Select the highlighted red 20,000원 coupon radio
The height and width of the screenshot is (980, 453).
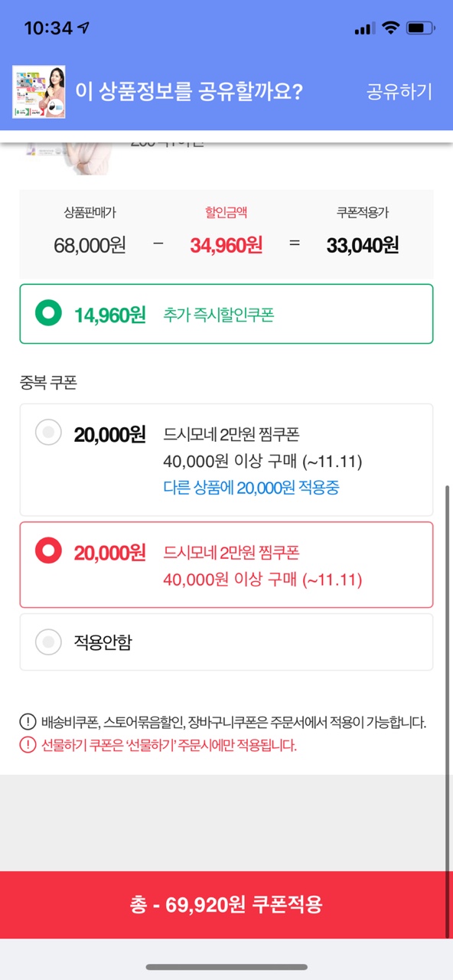(49, 550)
